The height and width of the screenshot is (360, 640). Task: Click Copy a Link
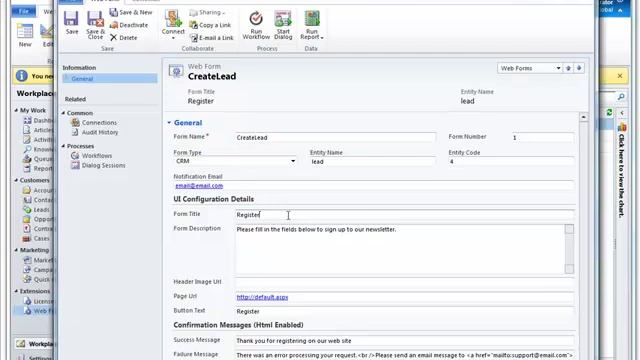(210, 25)
